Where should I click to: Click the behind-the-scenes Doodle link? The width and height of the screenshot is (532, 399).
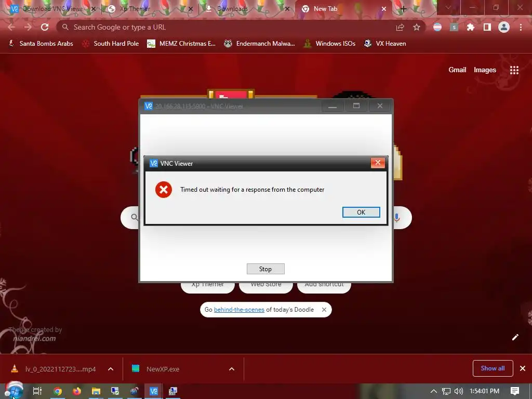point(239,310)
